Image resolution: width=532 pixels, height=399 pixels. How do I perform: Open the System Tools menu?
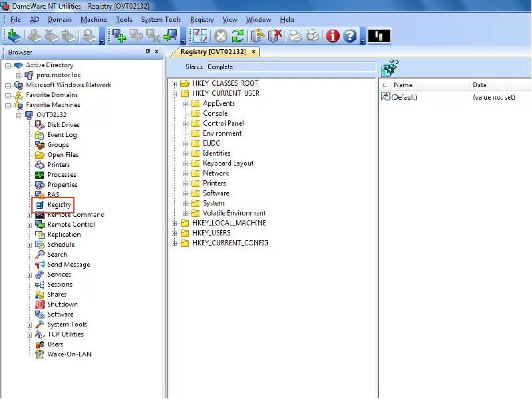pos(161,20)
